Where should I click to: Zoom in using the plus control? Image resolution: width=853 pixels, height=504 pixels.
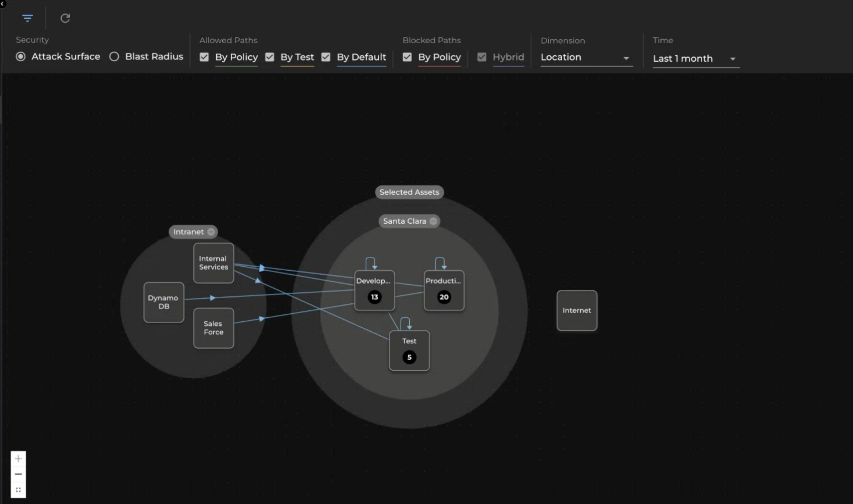[x=18, y=458]
